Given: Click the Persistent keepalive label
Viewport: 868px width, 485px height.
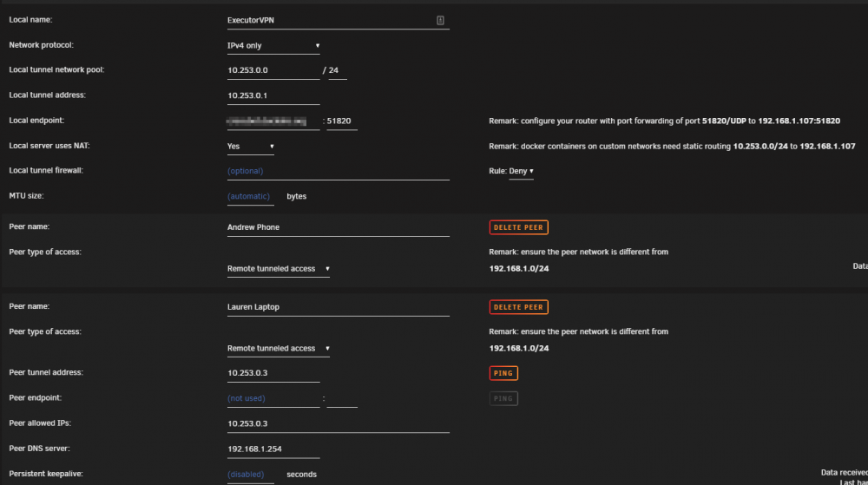Looking at the screenshot, I should (x=46, y=474).
